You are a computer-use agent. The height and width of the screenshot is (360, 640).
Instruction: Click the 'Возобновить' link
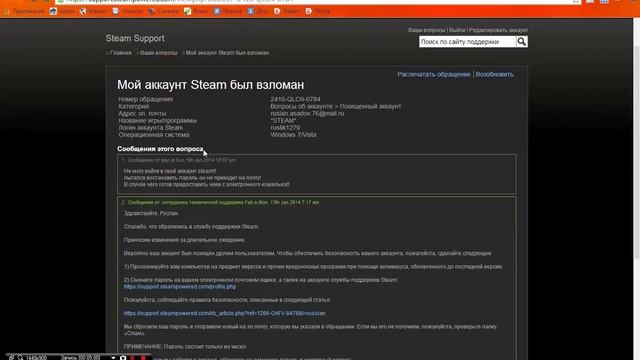(494, 74)
